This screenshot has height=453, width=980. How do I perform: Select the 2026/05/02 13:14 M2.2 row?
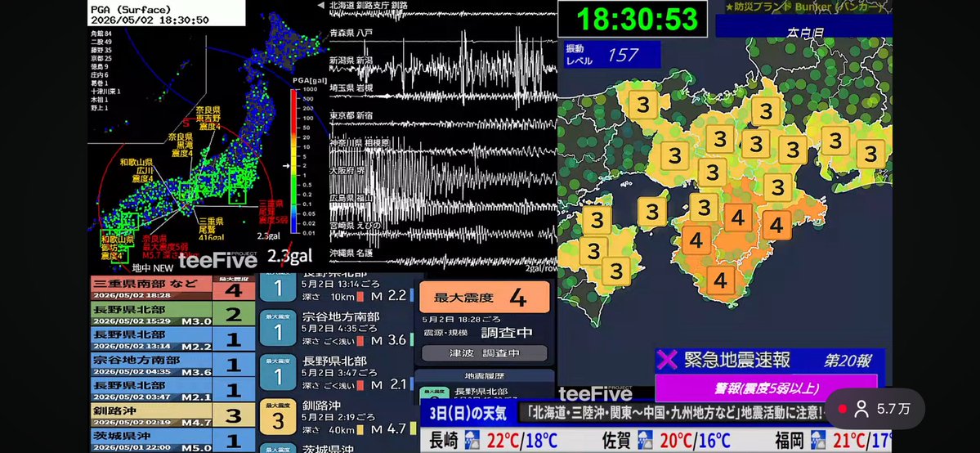(173, 339)
